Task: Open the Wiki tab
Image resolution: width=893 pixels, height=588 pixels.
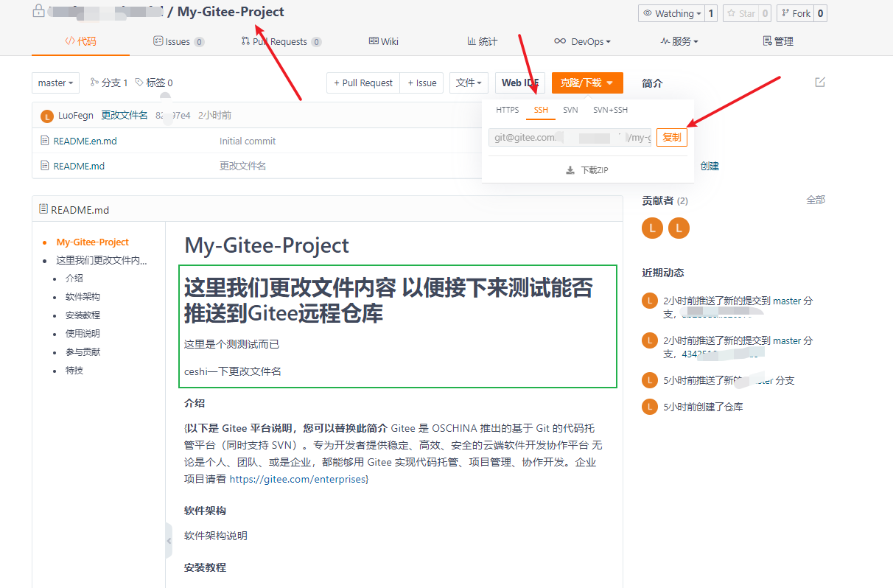Action: (384, 41)
